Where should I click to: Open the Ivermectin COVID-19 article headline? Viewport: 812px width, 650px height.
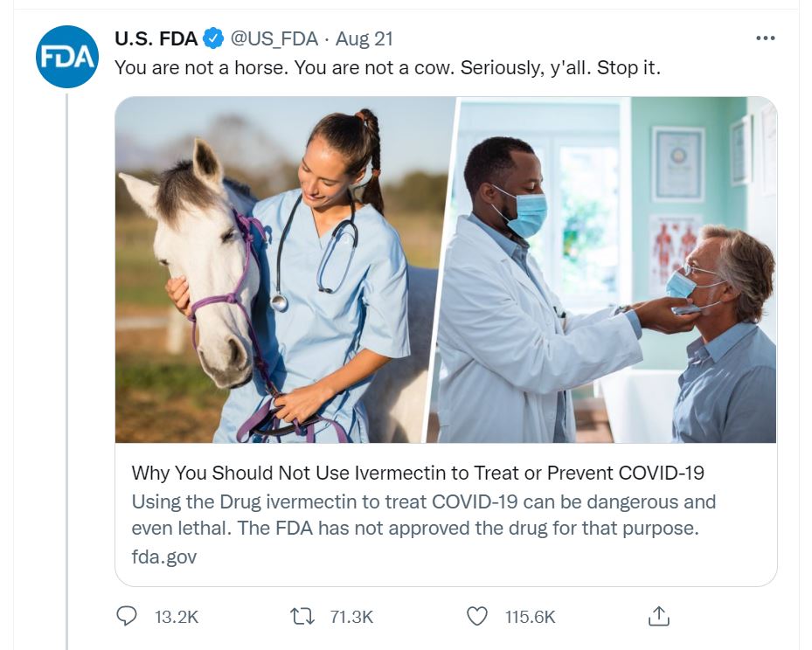tap(418, 473)
